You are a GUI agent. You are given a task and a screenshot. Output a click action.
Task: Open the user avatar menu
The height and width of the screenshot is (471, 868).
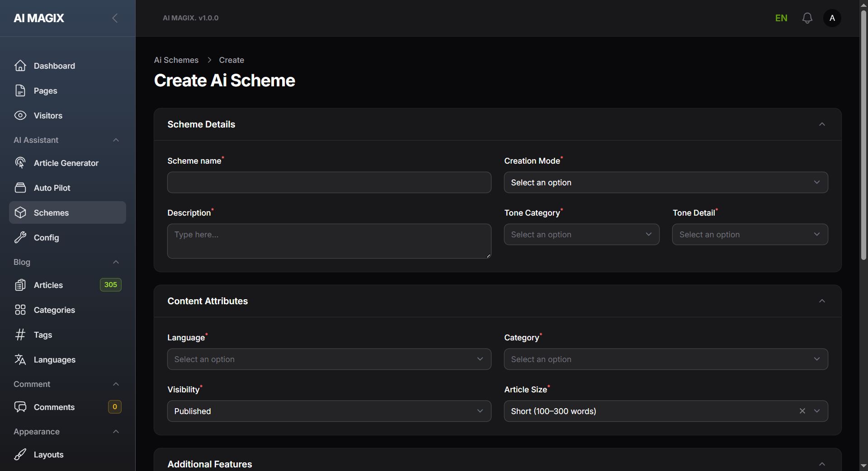pos(832,18)
